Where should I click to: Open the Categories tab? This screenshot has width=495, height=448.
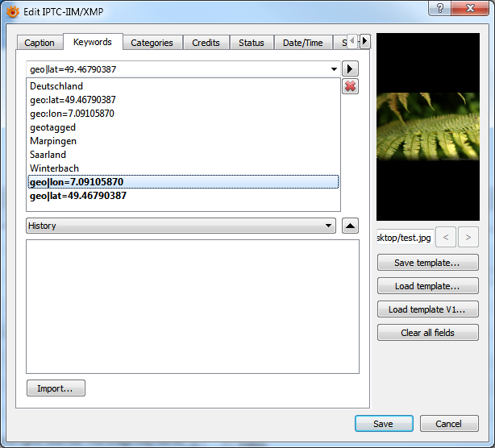coord(152,43)
